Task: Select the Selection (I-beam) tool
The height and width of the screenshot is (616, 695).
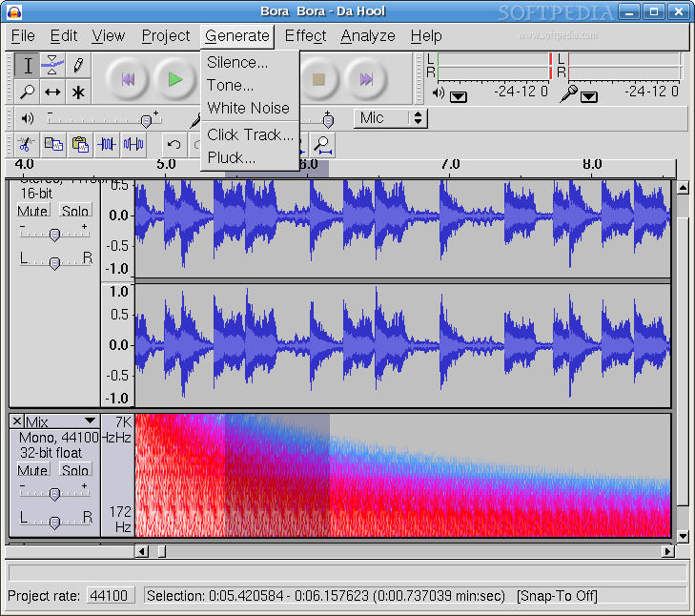Action: point(27,66)
